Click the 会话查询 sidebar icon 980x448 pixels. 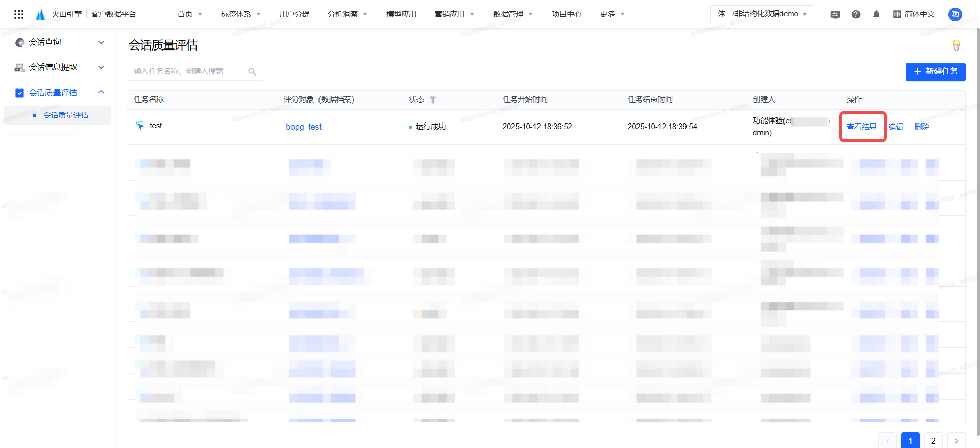pyautogui.click(x=19, y=42)
